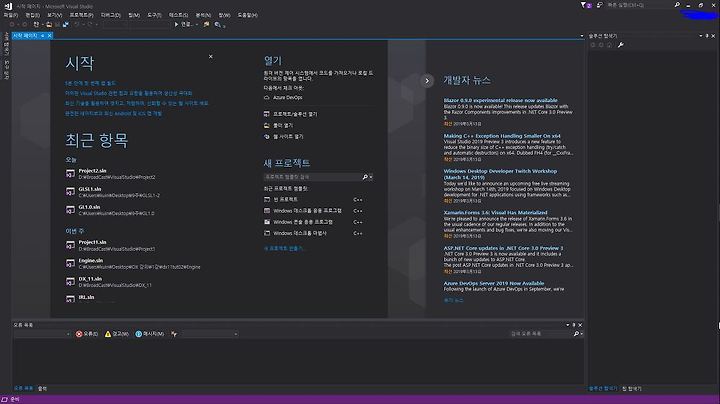The width and height of the screenshot is (720, 404).
Task: Open Project1.sln from recent items
Action: point(111,245)
